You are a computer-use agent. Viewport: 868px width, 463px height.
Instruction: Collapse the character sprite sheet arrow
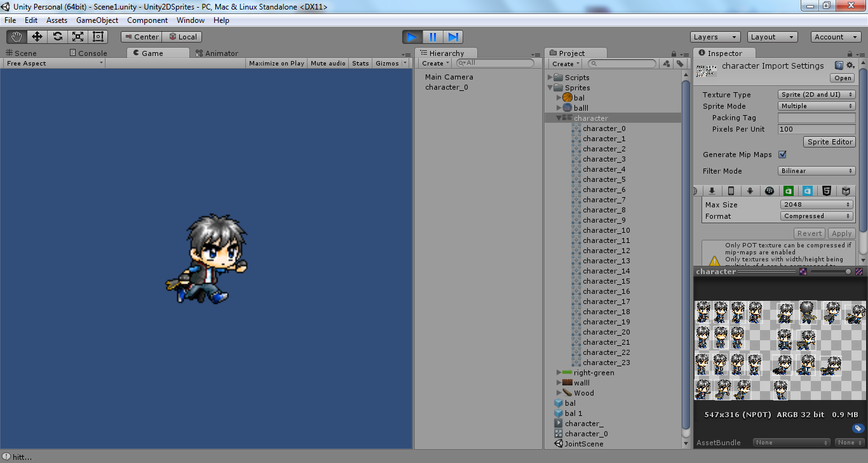(559, 118)
